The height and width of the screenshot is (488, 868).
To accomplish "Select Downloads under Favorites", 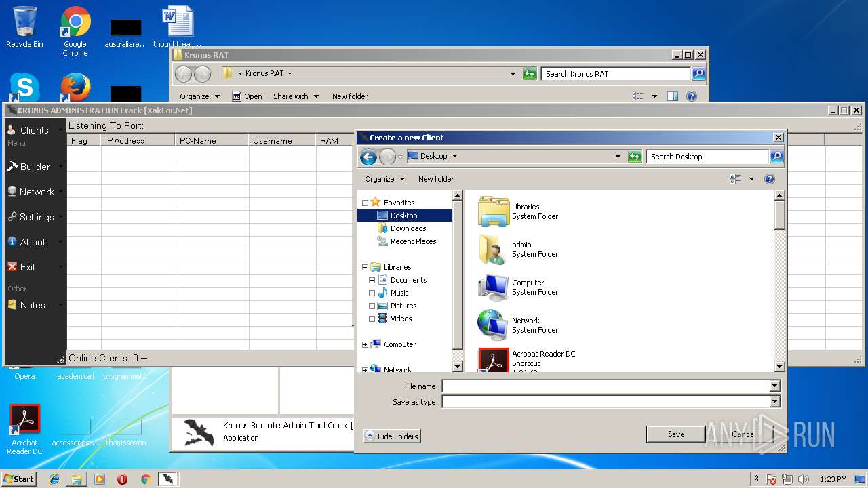I will coord(408,228).
